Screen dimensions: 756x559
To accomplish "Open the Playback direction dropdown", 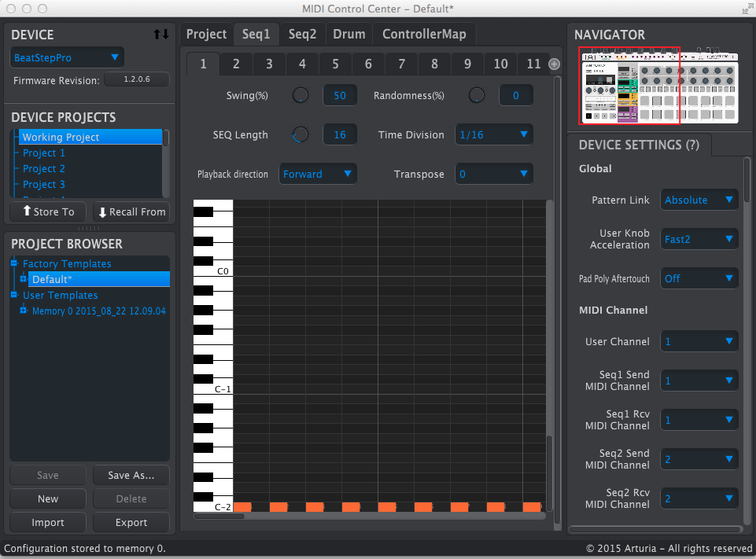I will (x=317, y=174).
